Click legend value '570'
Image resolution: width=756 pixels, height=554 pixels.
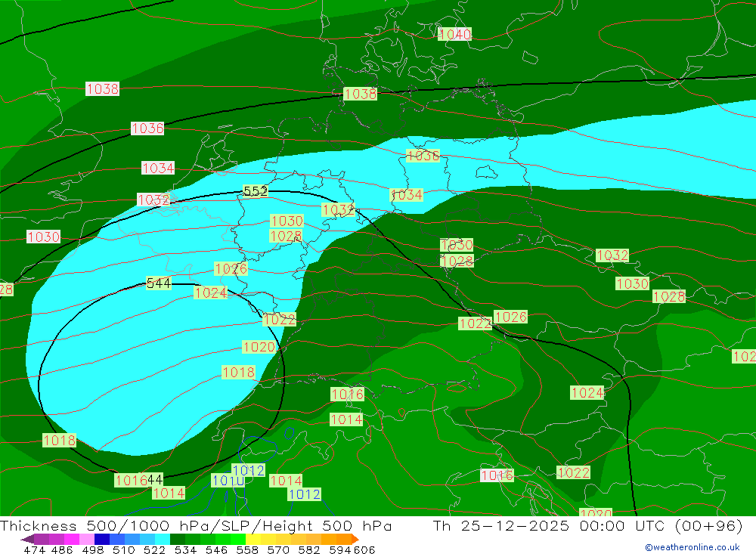(x=278, y=550)
